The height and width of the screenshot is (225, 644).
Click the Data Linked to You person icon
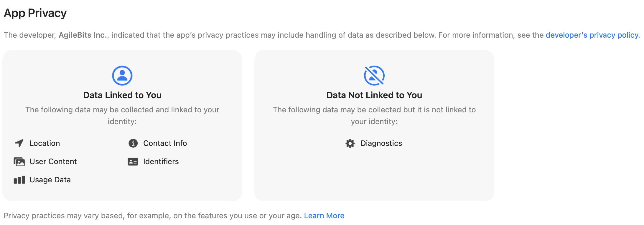click(x=122, y=76)
